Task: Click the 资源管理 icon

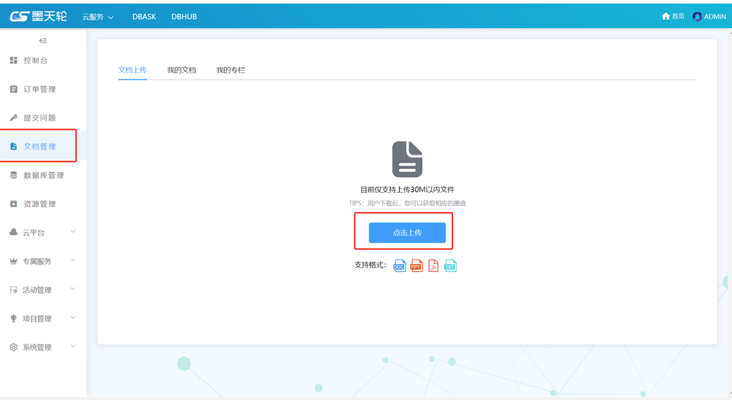Action: pyautogui.click(x=14, y=204)
